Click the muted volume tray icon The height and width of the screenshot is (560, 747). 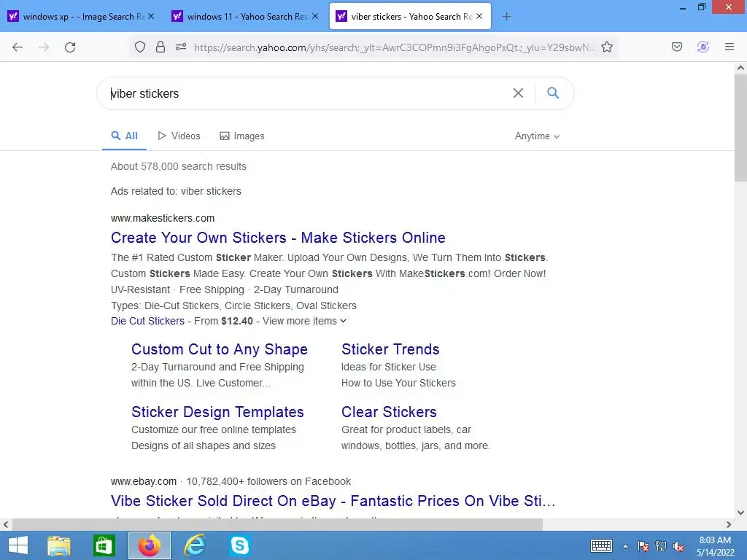[x=678, y=546]
